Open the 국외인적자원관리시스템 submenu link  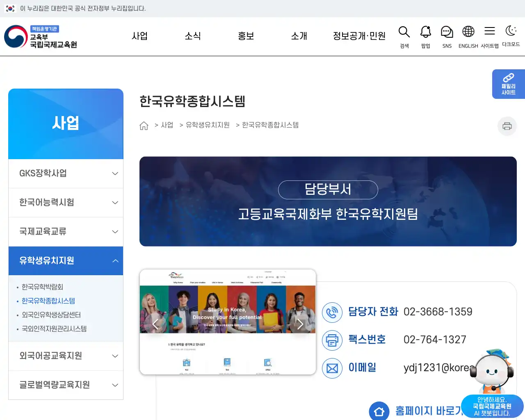[54, 329]
